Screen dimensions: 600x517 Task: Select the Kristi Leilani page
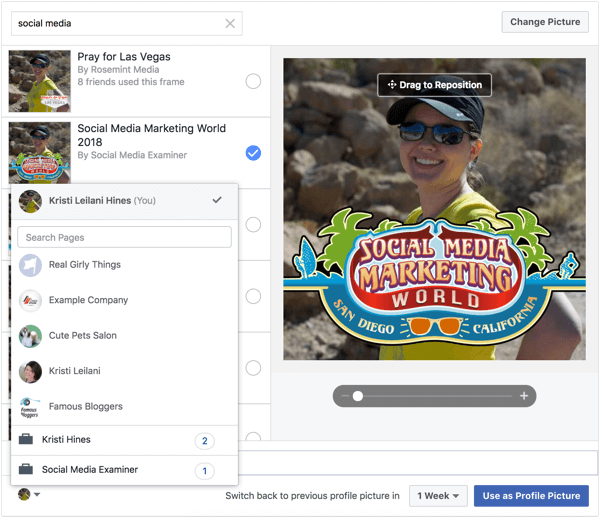pyautogui.click(x=125, y=371)
